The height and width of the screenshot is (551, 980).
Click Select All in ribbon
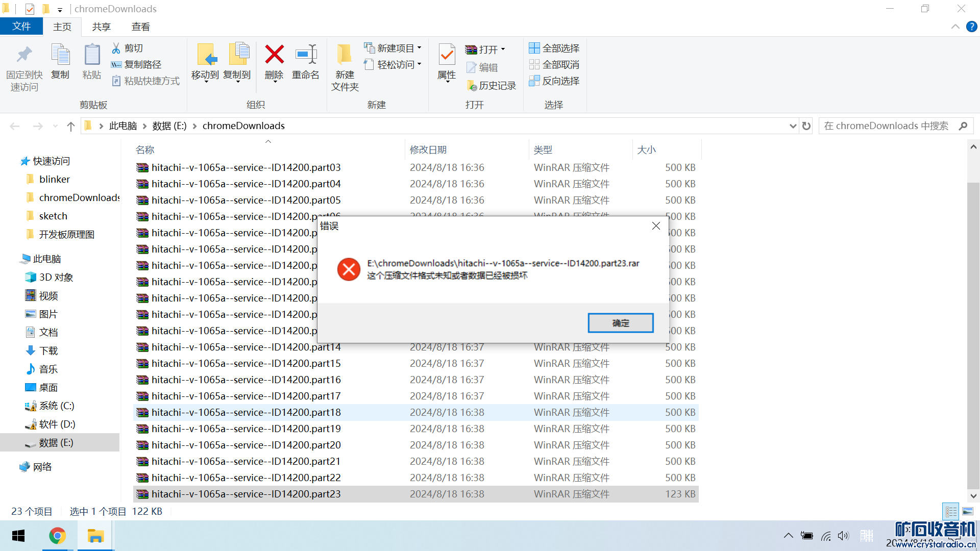pos(554,48)
